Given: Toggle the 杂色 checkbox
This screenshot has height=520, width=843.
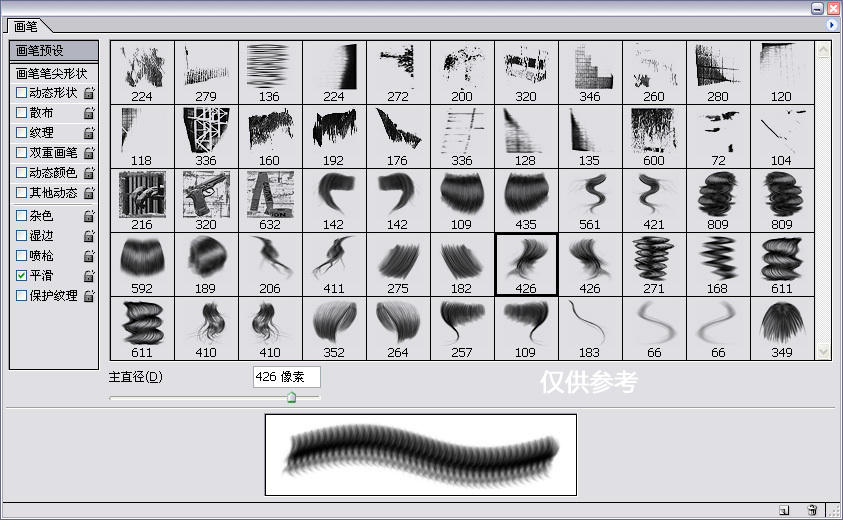Looking at the screenshot, I should (21, 215).
